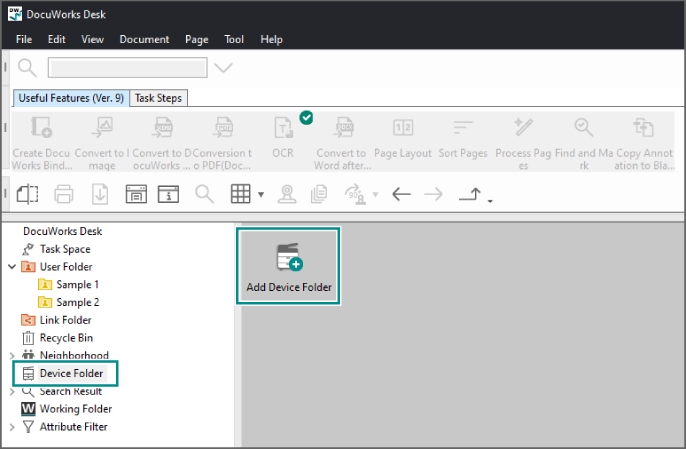The image size is (686, 449).
Task: Click the Create DocuWorks Binder icon
Action: 42,128
